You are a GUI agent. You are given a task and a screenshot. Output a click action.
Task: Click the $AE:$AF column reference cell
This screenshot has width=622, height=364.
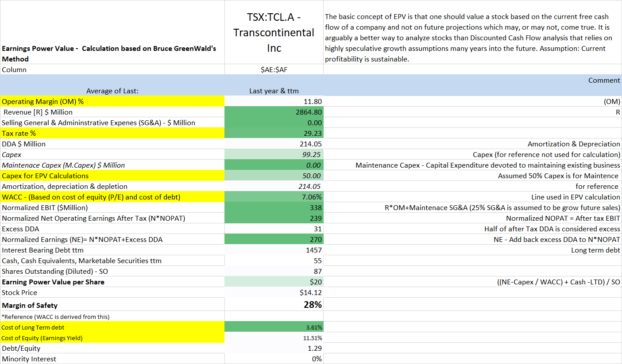(x=274, y=69)
